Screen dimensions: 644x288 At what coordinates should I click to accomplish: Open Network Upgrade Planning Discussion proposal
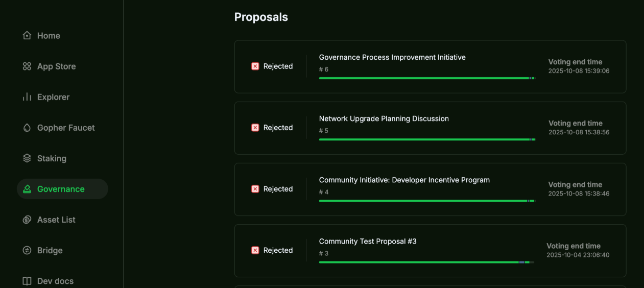point(384,118)
